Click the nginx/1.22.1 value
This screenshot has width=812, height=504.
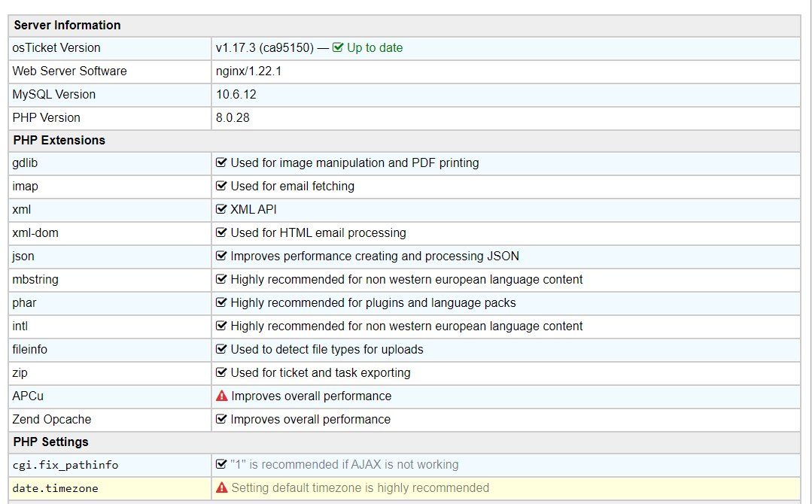click(x=248, y=71)
